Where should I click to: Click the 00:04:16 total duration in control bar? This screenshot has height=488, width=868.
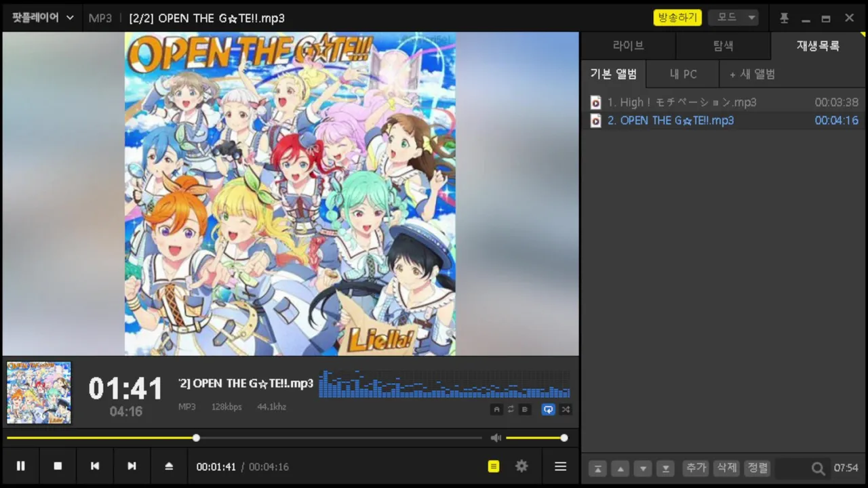(x=269, y=467)
